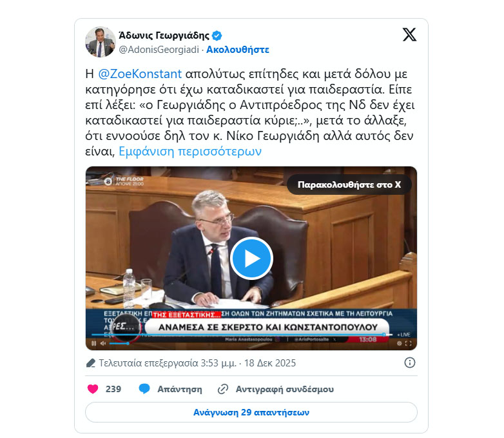This screenshot has width=504, height=438.
Task: Toggle fullscreen in video player
Action: pos(408,343)
